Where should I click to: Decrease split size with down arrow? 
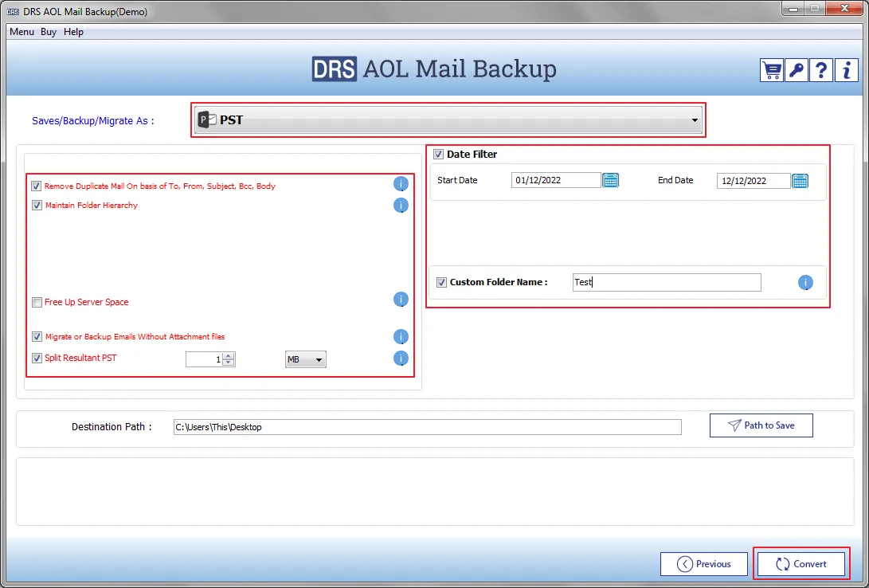click(x=229, y=363)
